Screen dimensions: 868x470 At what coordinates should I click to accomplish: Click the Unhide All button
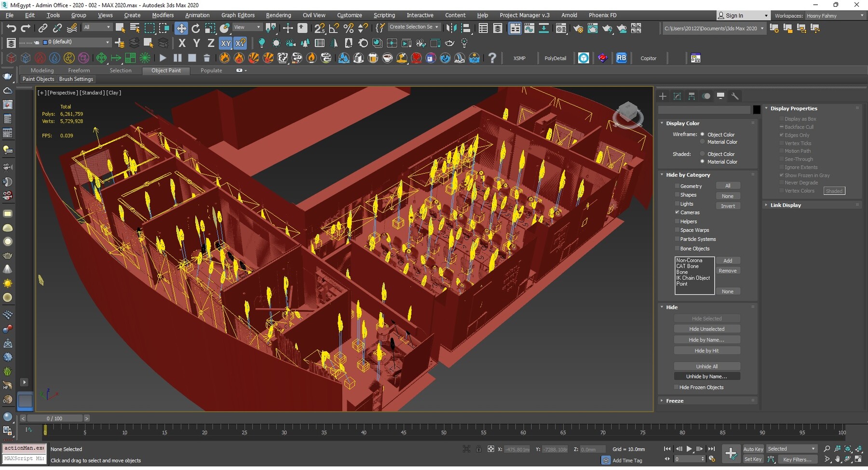click(706, 366)
